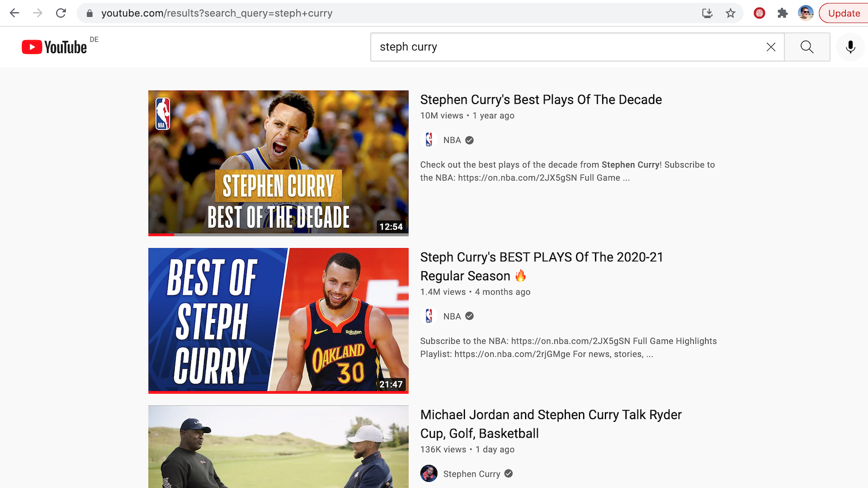Click the install app icon in address bar

[x=707, y=14]
